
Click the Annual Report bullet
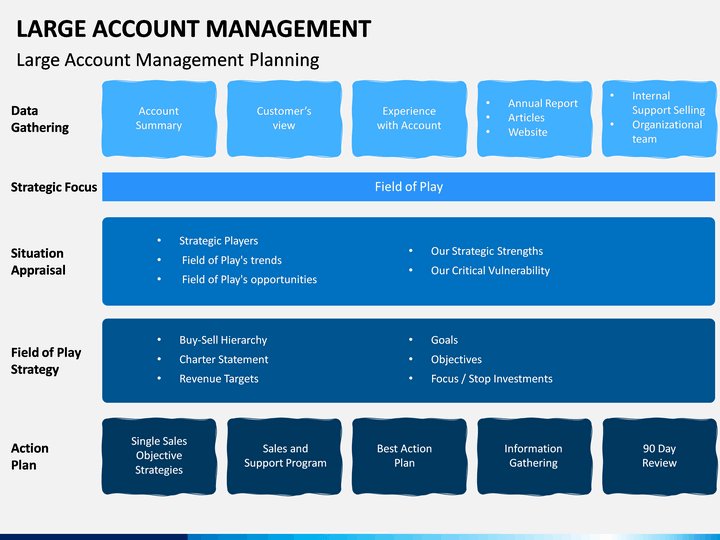543,104
